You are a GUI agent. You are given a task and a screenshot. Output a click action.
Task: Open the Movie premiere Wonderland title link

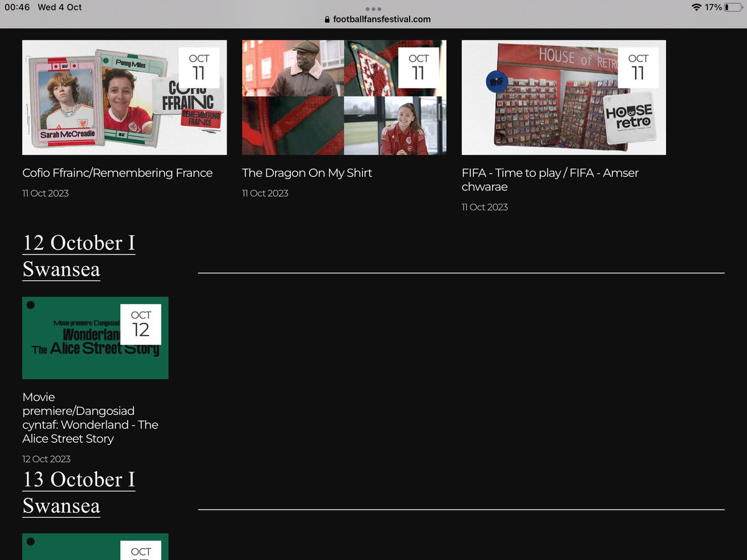(90, 418)
